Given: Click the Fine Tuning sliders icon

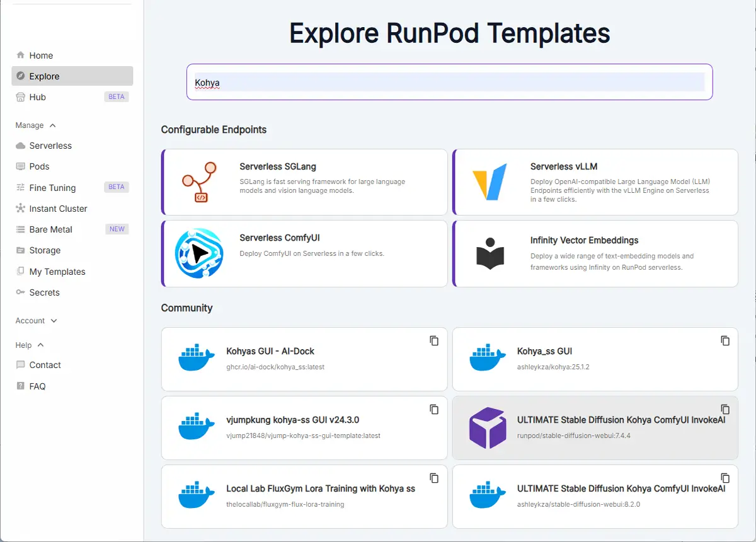Looking at the screenshot, I should pos(21,188).
